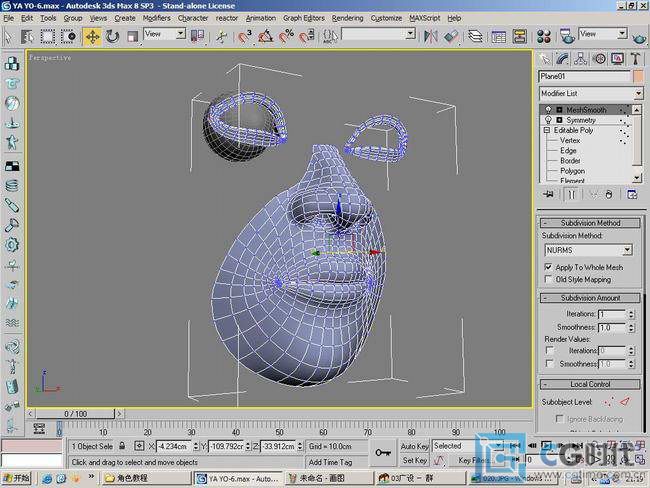Switch to Motion command panel tab
Viewport: 650px width, 488px height.
[x=599, y=59]
